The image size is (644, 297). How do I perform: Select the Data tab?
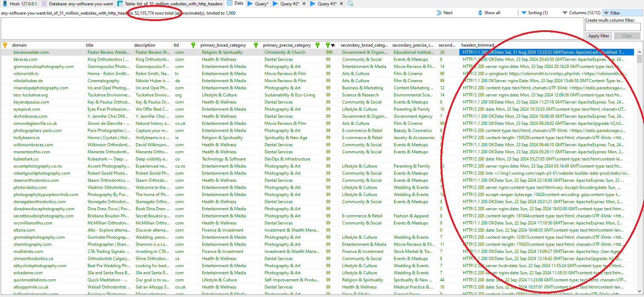coord(235,4)
